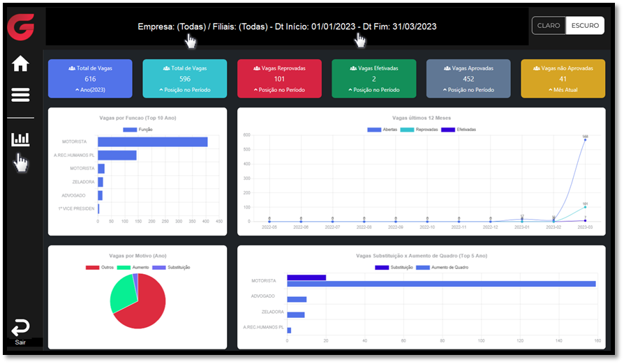624x364 pixels.
Task: Expand Posição no Período on Reprovadas card
Action: coord(279,90)
